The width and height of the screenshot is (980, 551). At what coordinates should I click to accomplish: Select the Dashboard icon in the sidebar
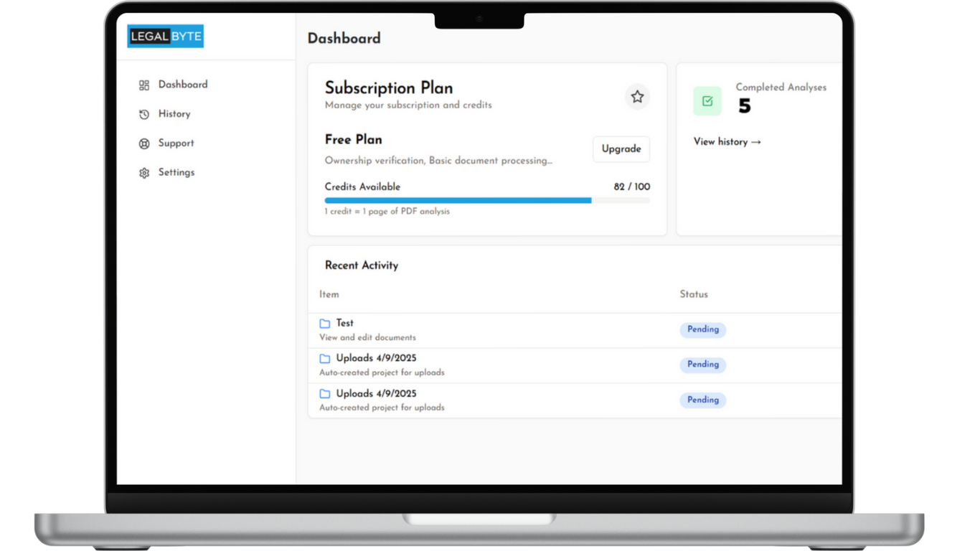coord(145,85)
